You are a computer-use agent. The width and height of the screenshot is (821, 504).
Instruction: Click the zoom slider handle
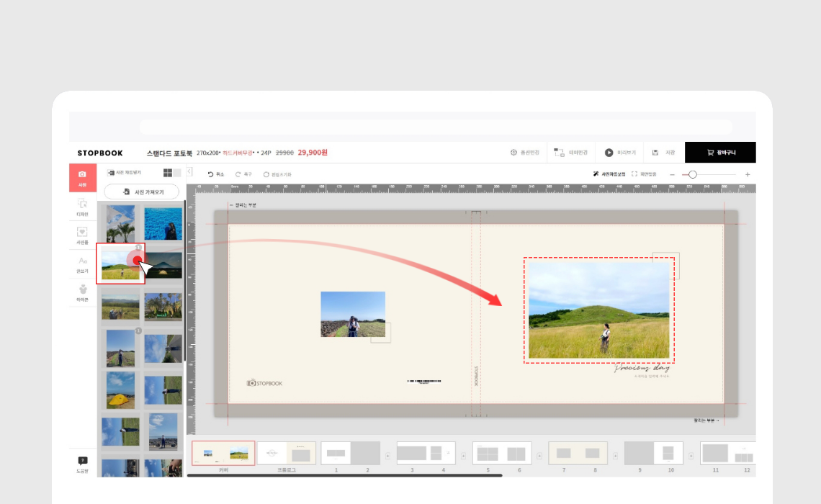pos(693,174)
